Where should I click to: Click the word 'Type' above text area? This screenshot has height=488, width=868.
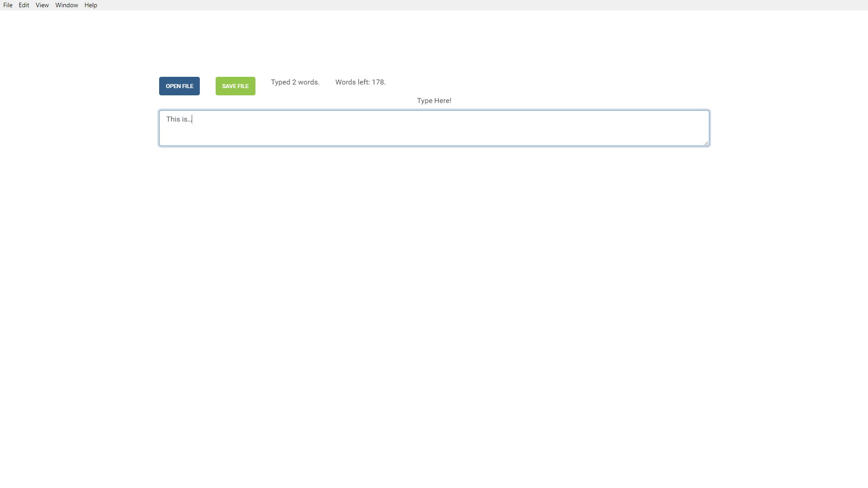pos(425,101)
